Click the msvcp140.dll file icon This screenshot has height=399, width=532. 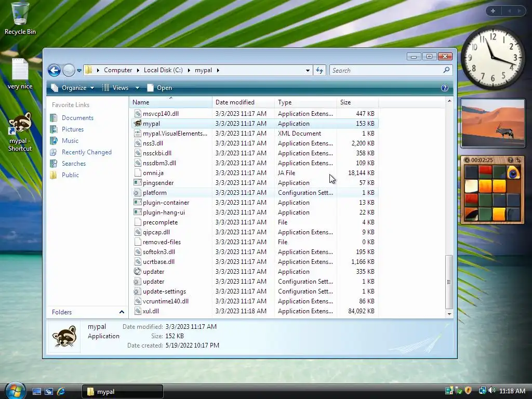(137, 114)
